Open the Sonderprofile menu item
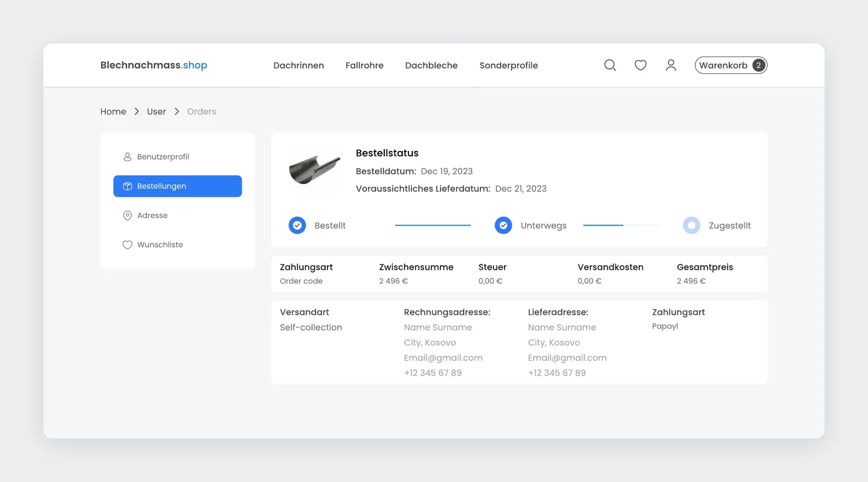The image size is (868, 482). (509, 65)
